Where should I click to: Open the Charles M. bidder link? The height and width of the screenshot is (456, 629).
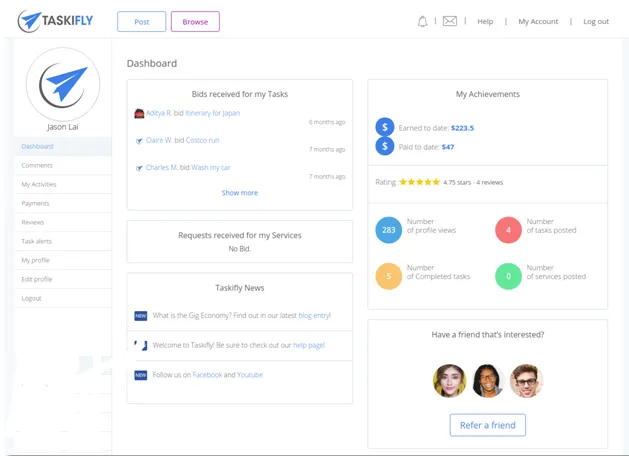click(x=162, y=168)
